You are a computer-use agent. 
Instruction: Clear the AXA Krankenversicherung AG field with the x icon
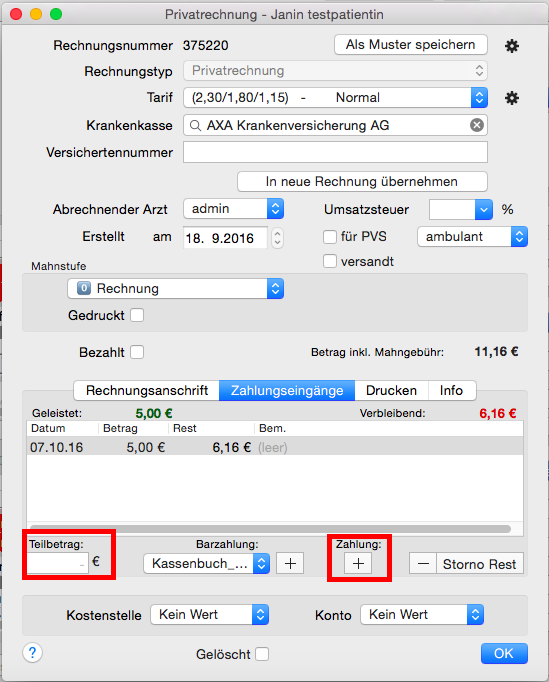pos(477,125)
